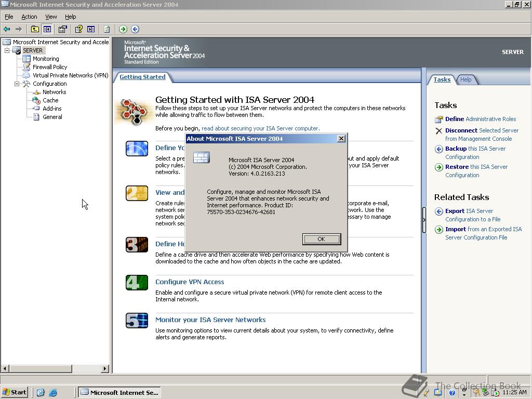Click the Define Administrative Roles icon
Viewport: 532px width, 399px height.
pos(438,119)
